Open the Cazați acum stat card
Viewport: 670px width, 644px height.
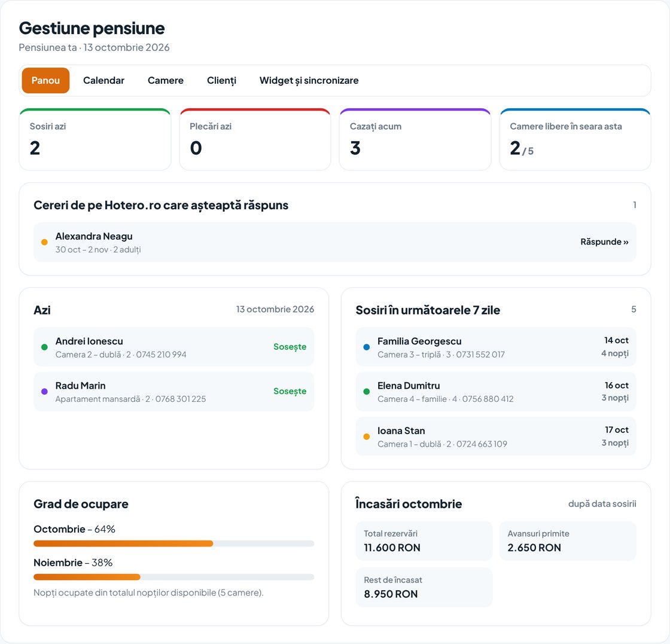(x=415, y=140)
